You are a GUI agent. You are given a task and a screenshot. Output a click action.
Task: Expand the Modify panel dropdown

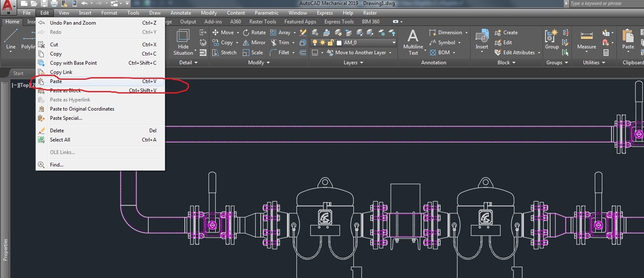[268, 63]
